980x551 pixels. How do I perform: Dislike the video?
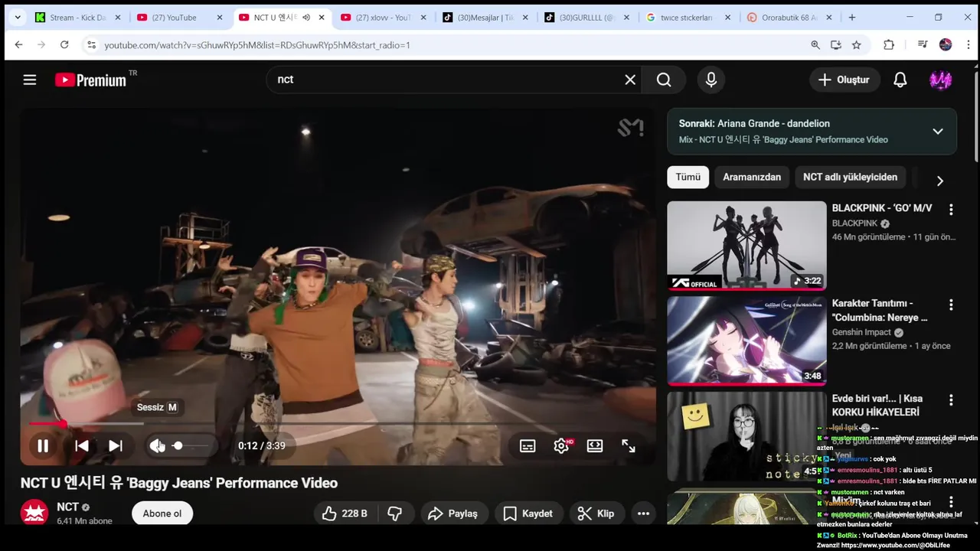pos(395,514)
